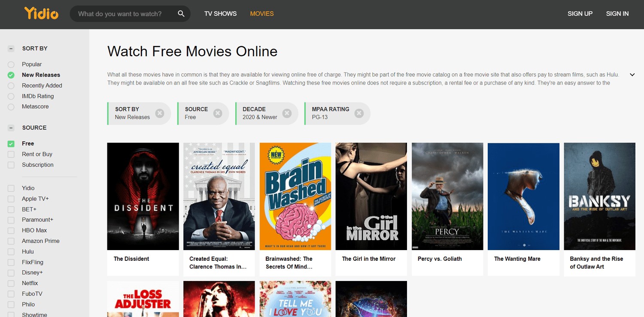The width and height of the screenshot is (644, 317).
Task: Remove the Decade 2020 & Newer filter
Action: 287,113
